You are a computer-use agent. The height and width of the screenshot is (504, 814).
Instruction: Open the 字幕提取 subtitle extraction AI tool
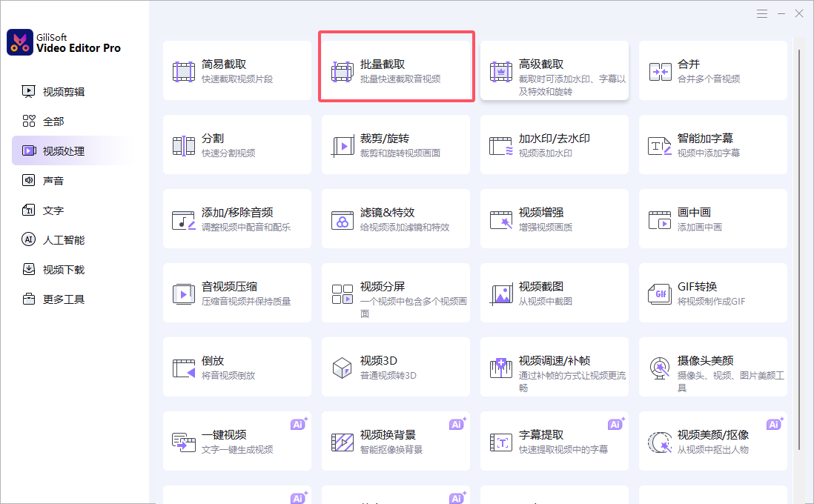click(x=554, y=441)
